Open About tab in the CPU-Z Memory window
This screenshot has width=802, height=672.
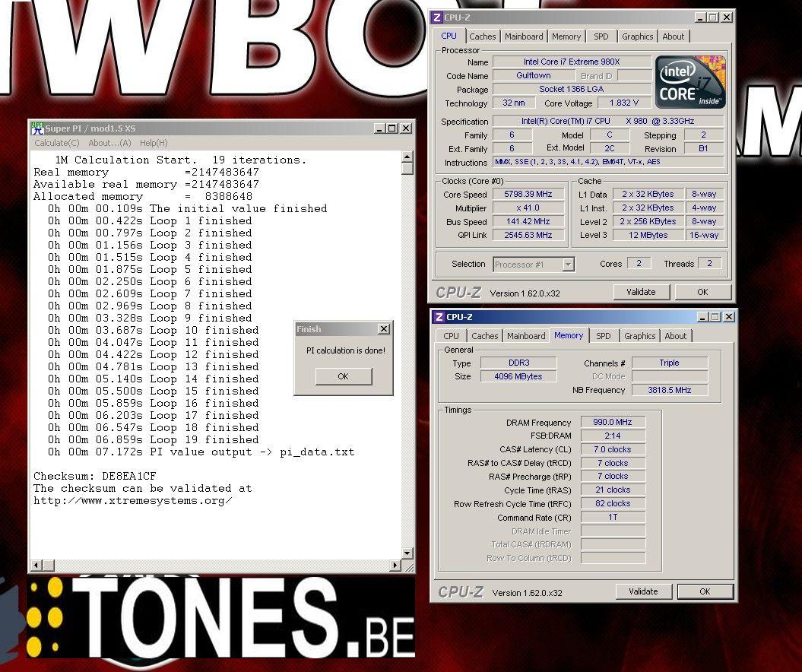tap(675, 336)
